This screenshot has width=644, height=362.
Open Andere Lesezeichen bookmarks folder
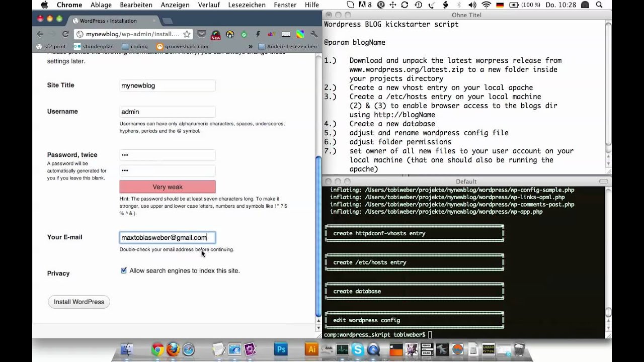pyautogui.click(x=287, y=46)
